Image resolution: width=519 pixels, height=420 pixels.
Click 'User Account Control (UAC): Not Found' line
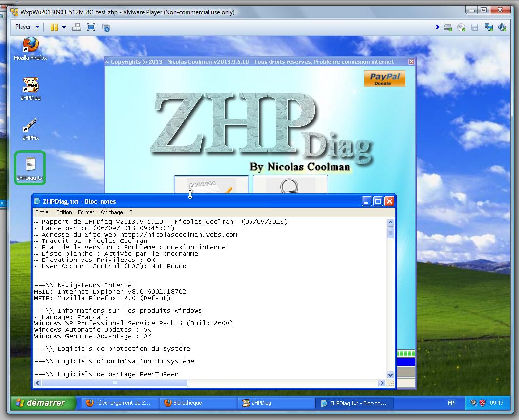click(110, 266)
